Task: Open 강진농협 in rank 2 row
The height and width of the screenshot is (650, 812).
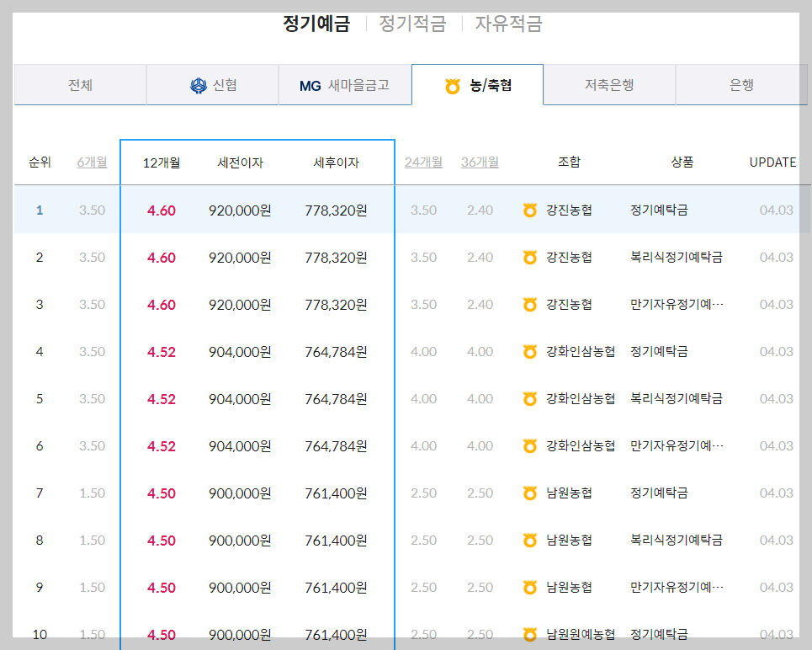Action: [x=569, y=257]
